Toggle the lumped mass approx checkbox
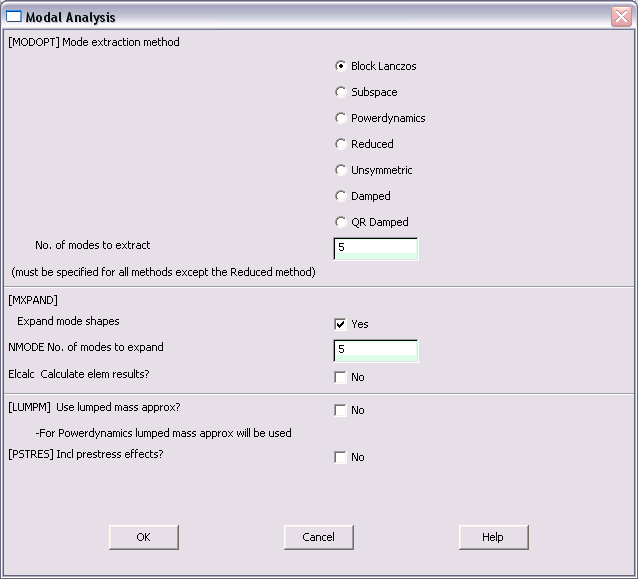This screenshot has height=579, width=638. coord(340,410)
